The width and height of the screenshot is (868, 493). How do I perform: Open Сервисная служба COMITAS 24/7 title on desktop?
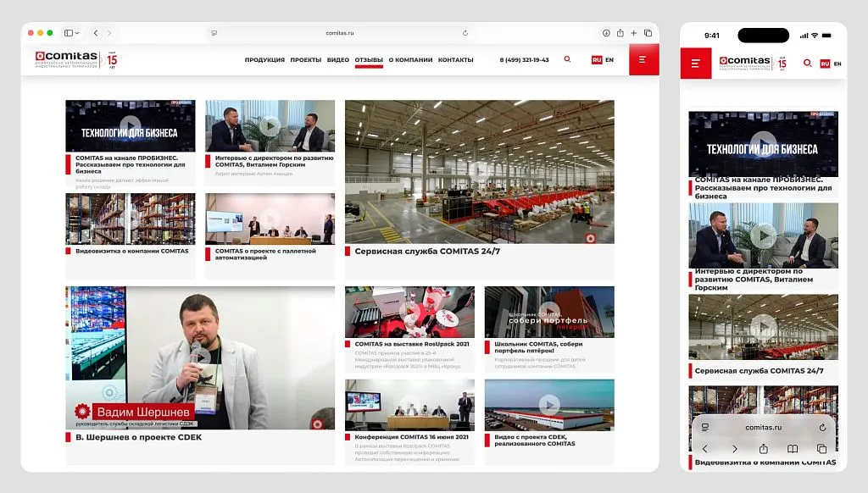coord(427,252)
